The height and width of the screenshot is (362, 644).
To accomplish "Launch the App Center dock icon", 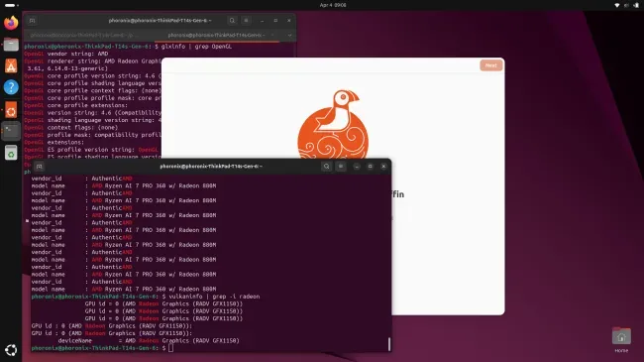I will pyautogui.click(x=11, y=65).
